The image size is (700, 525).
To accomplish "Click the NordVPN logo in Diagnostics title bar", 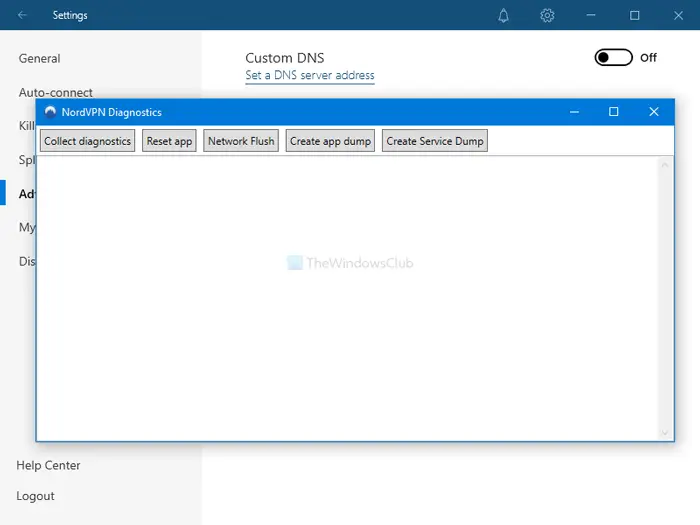I will pos(50,112).
